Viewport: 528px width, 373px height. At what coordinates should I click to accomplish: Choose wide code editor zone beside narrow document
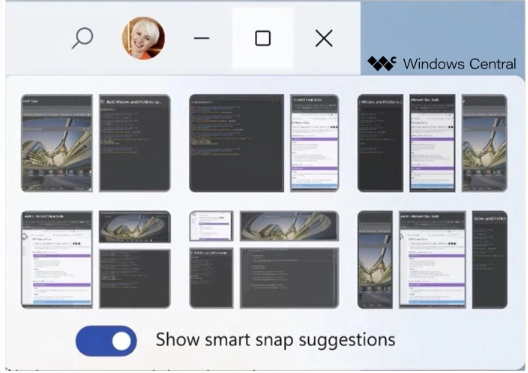(236, 143)
